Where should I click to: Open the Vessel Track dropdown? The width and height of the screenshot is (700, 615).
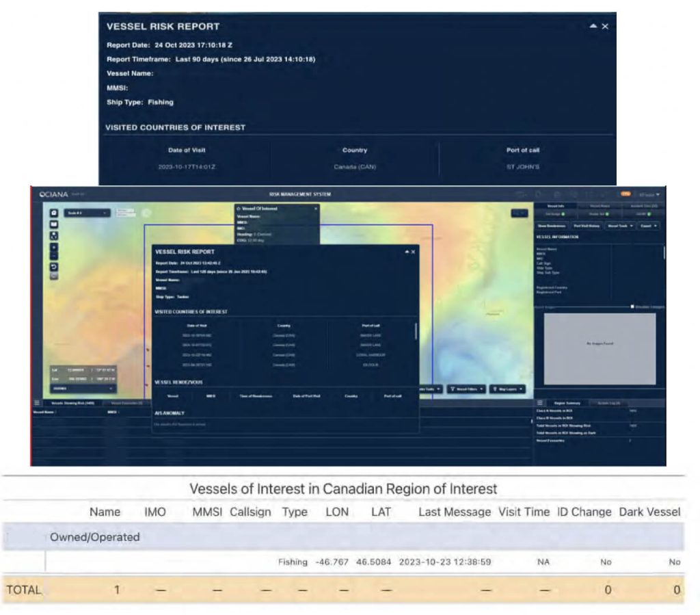(x=621, y=225)
